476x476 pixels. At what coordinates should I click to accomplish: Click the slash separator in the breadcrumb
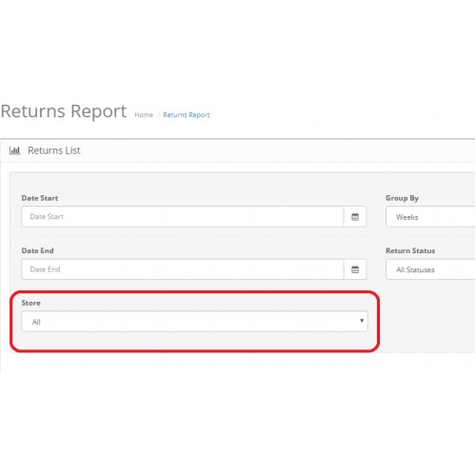[158, 115]
